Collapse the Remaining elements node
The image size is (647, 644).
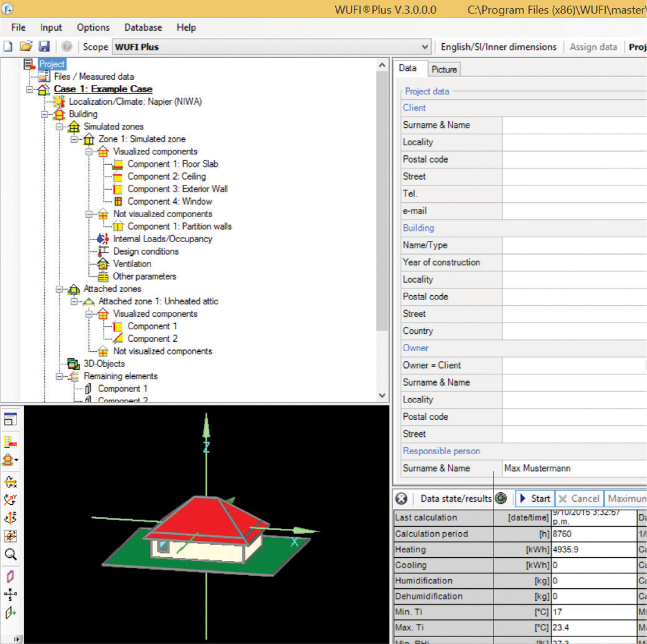click(x=59, y=376)
